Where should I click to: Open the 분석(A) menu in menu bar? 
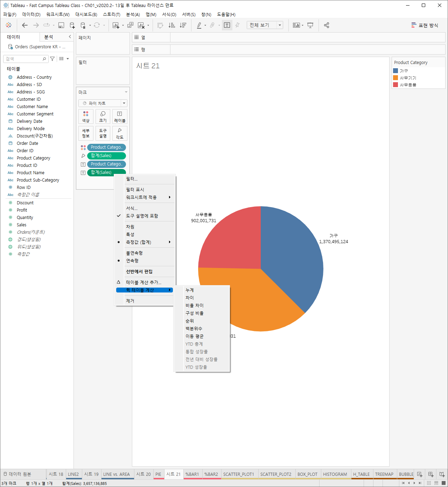133,14
